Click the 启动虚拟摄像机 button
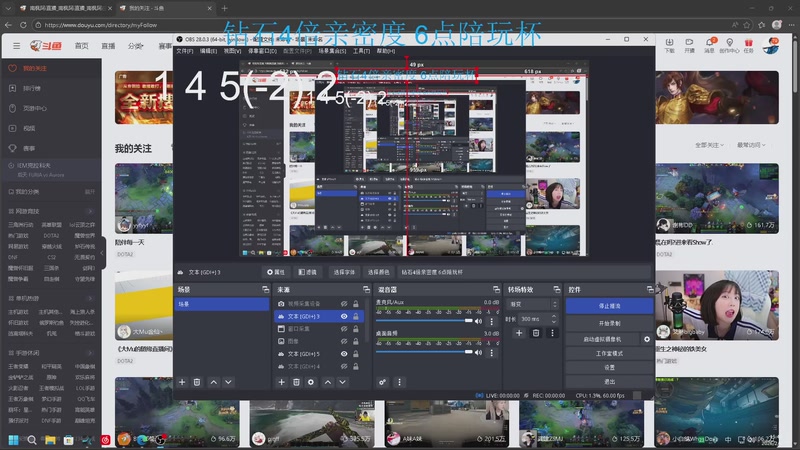The image size is (800, 450). (603, 339)
